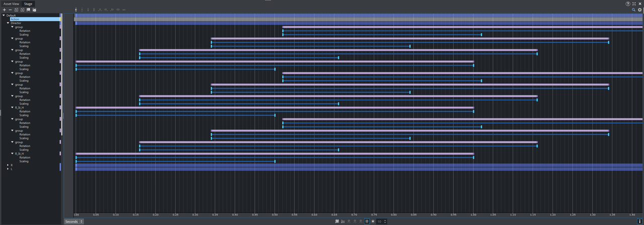Switch to the Asset View tab
Image resolution: width=644 pixels, height=225 pixels.
click(x=11, y=4)
